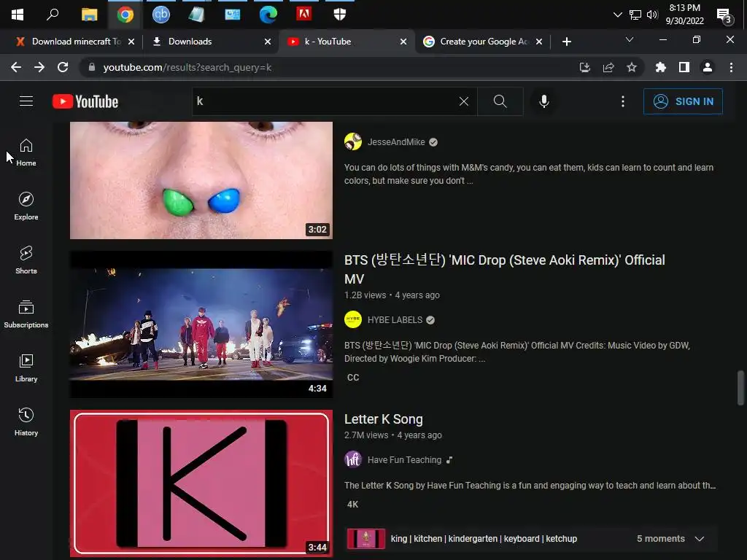The image size is (747, 560).
Task: Click the HYBE LABELS channel avatar
Action: (353, 319)
